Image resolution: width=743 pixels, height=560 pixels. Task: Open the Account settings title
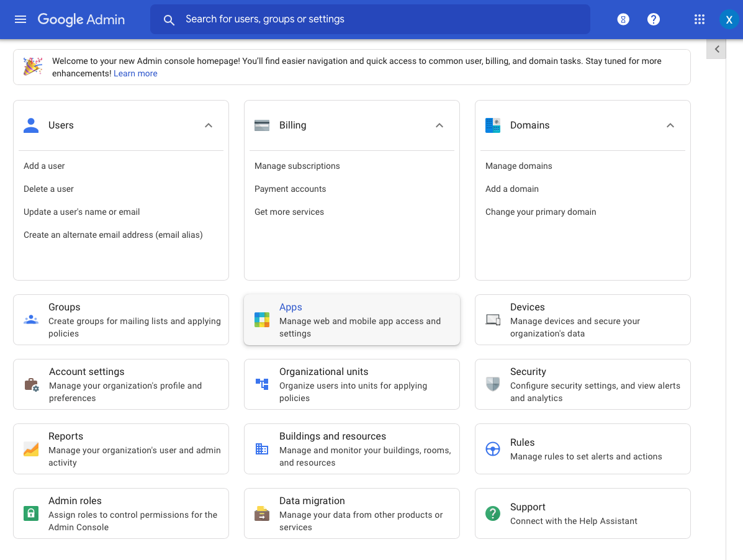pyautogui.click(x=87, y=371)
